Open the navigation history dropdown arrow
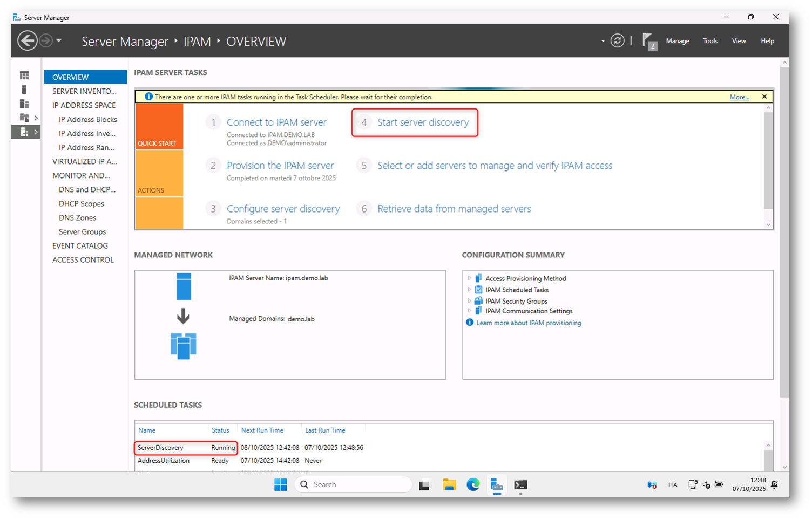Screen dimensions: 812x520 pyautogui.click(x=59, y=41)
